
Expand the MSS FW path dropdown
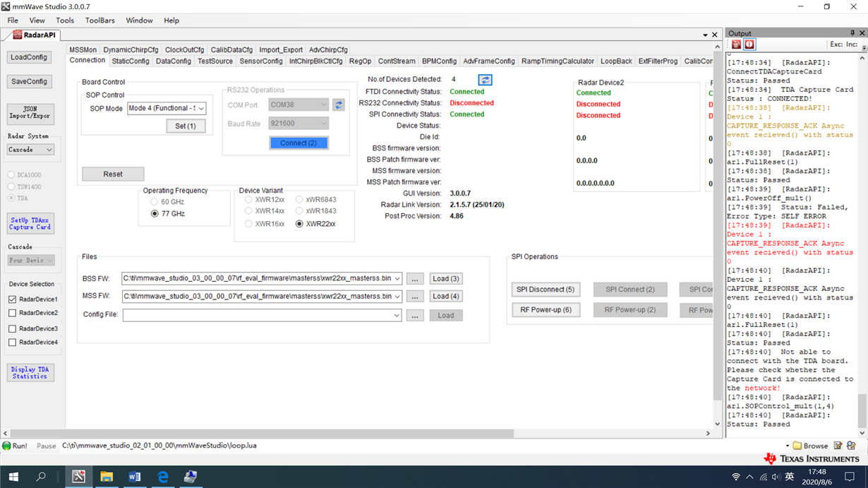point(397,297)
